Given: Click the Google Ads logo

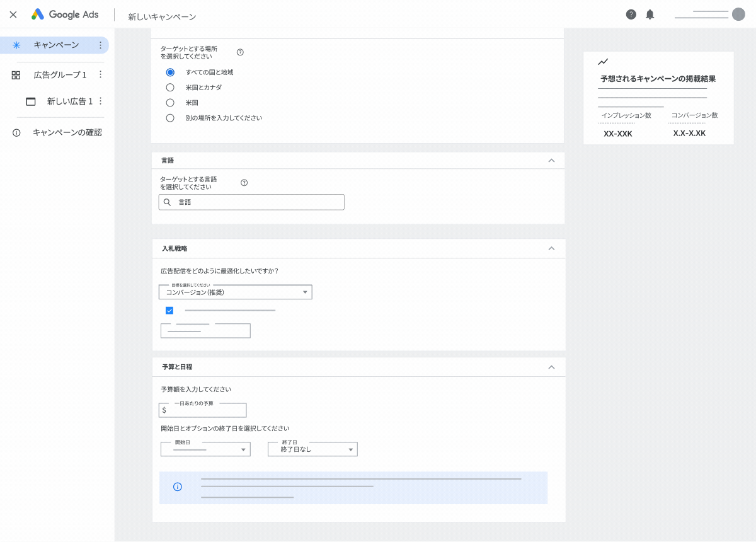Looking at the screenshot, I should (65, 14).
